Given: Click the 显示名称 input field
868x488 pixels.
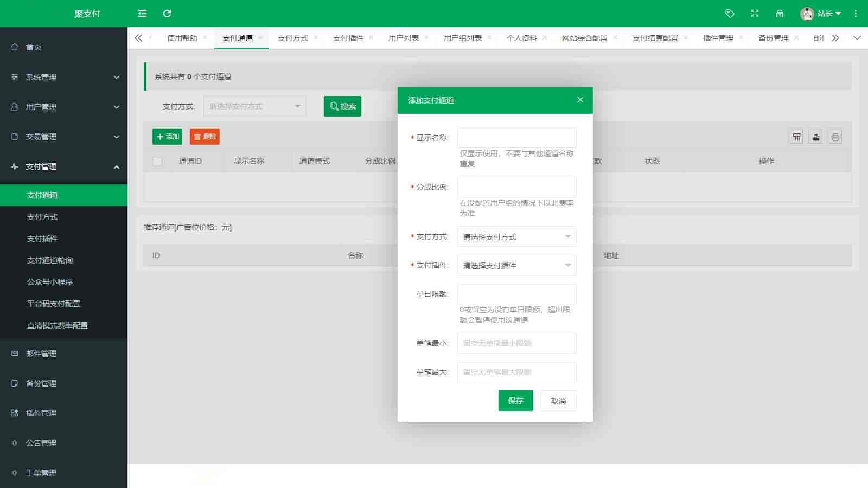Looking at the screenshot, I should point(516,138).
